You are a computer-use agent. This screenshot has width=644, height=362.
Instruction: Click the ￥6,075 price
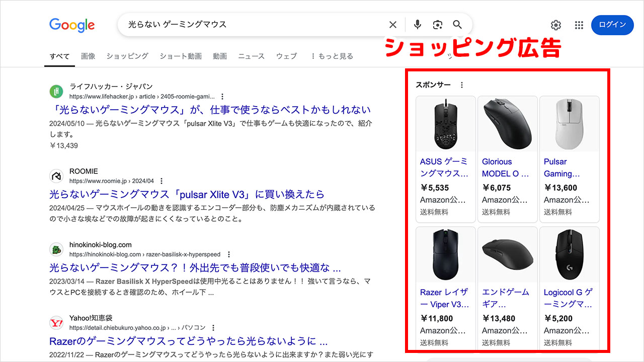pyautogui.click(x=496, y=188)
